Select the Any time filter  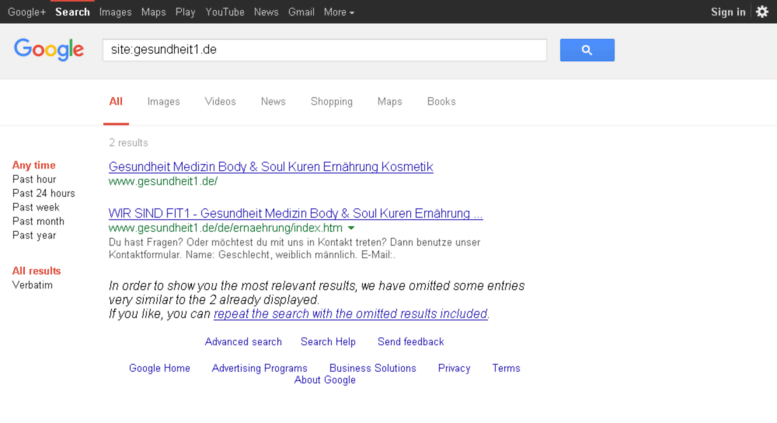(34, 165)
